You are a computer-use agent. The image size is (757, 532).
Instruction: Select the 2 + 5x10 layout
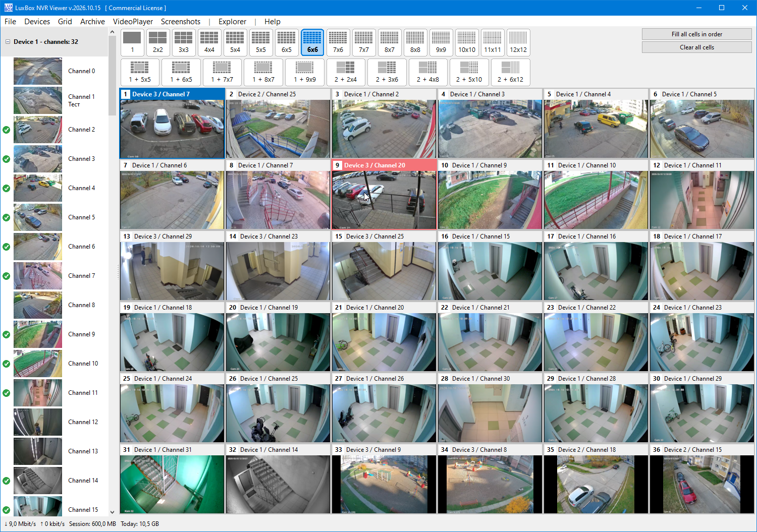(x=469, y=72)
